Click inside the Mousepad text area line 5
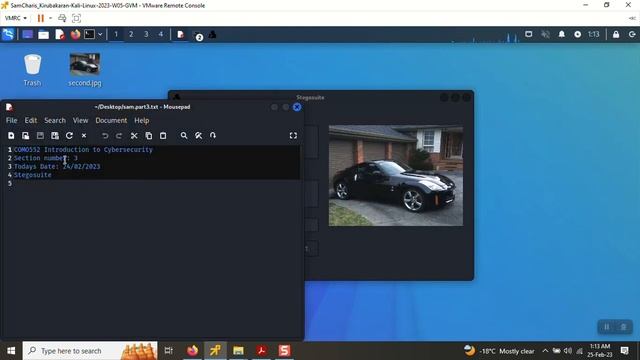Screen dimensions: 640x360 click(157, 183)
